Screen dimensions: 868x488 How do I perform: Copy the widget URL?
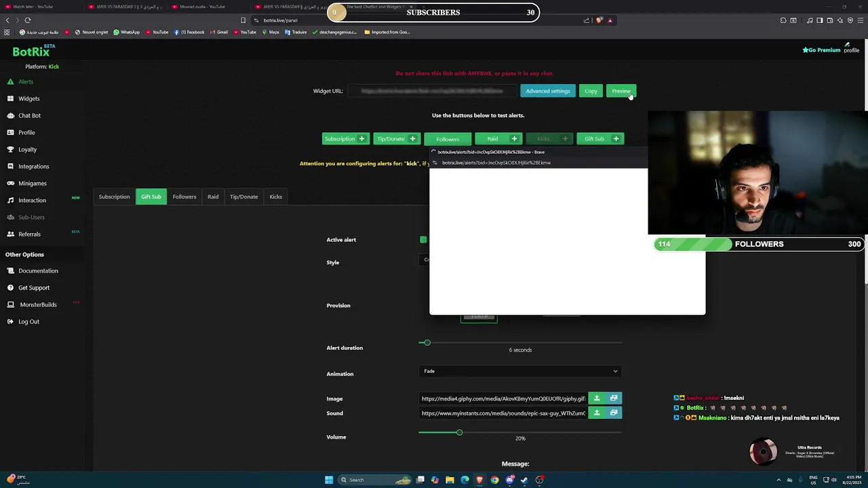click(591, 91)
